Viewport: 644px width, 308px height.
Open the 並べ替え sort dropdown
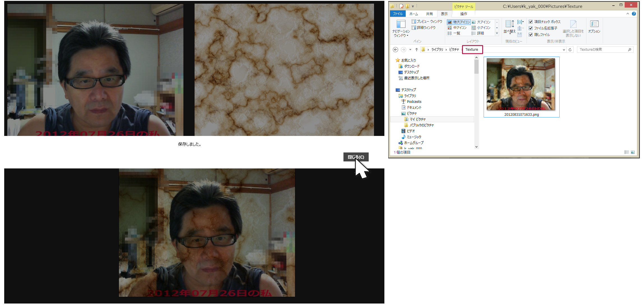click(509, 27)
